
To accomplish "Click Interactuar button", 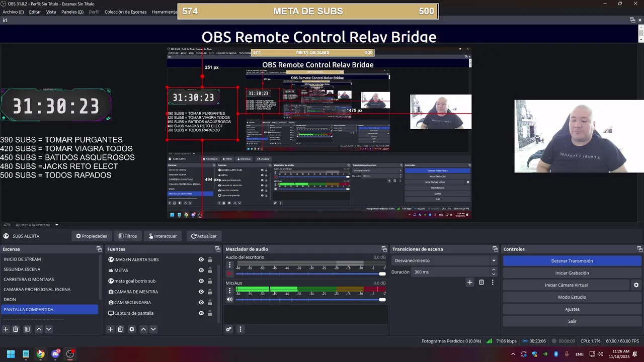I will pyautogui.click(x=163, y=236).
